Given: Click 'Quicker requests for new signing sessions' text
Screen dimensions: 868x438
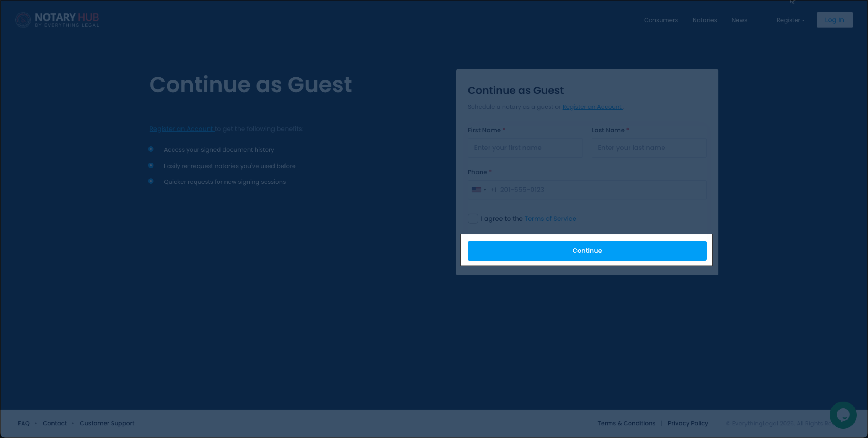Looking at the screenshot, I should (x=224, y=182).
